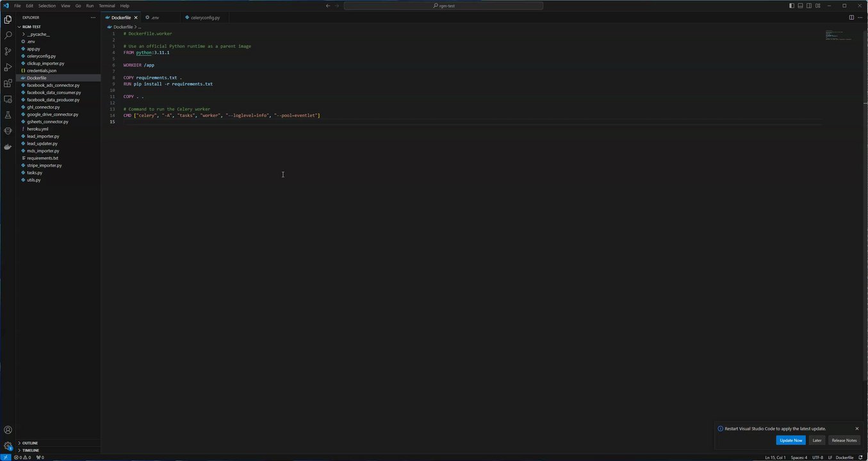This screenshot has width=868, height=461.
Task: Open the Manage gear icon
Action: pyautogui.click(x=8, y=446)
